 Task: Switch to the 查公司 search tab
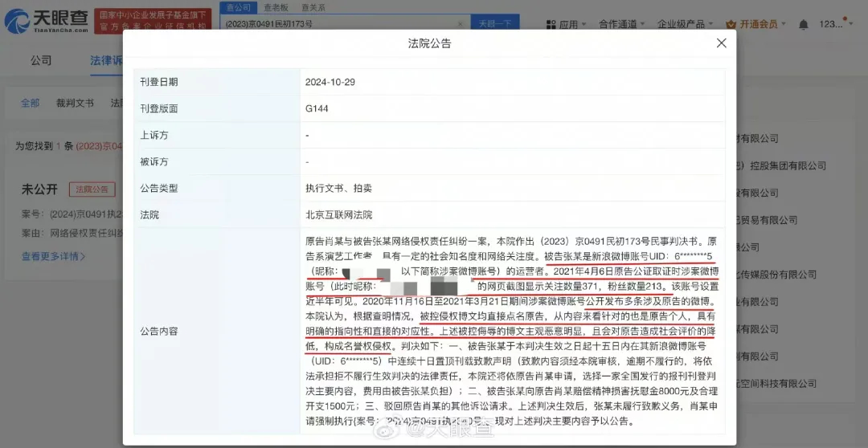(237, 7)
